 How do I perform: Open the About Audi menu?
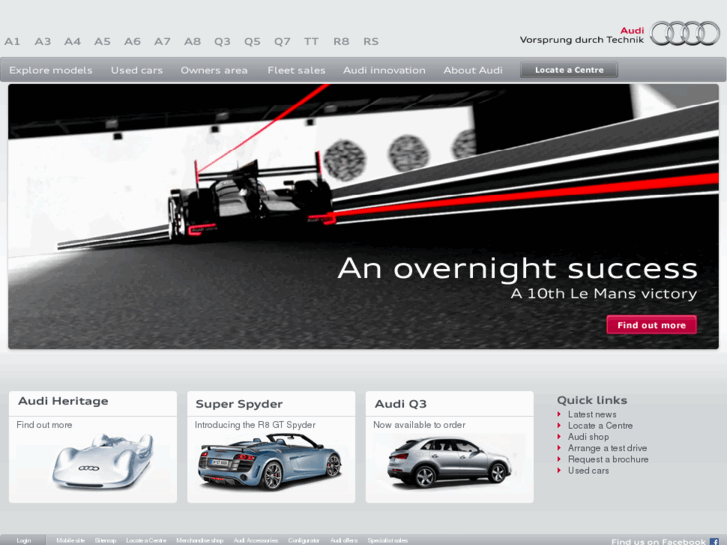[473, 70]
